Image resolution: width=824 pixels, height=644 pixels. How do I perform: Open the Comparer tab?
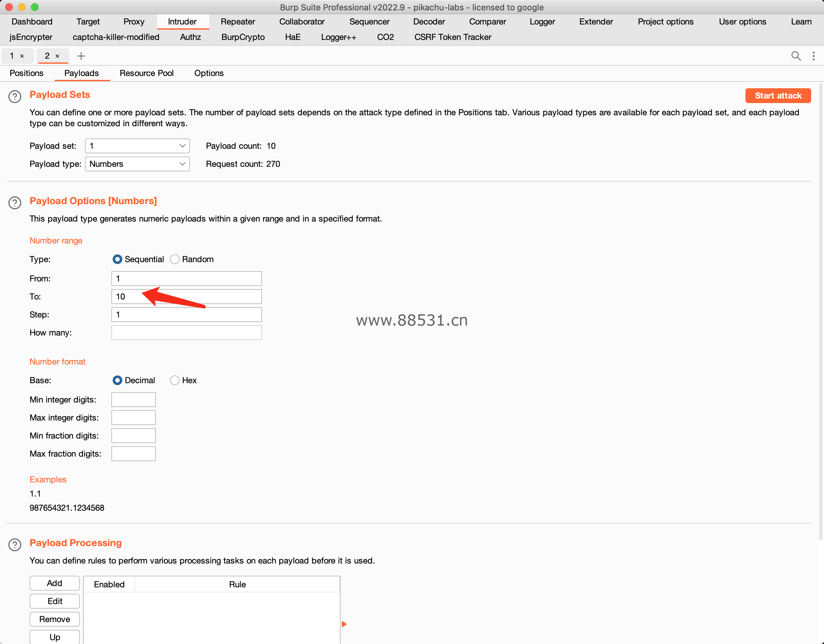coord(487,22)
